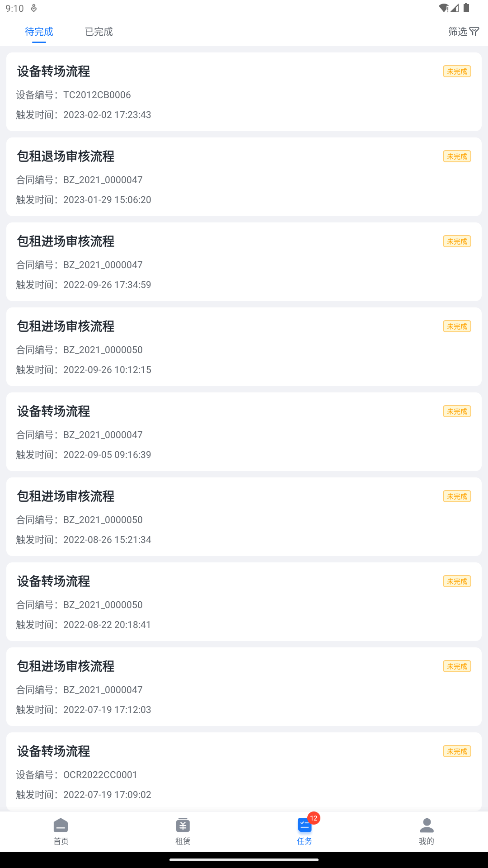Tap the red 12 notification badge

tap(314, 818)
